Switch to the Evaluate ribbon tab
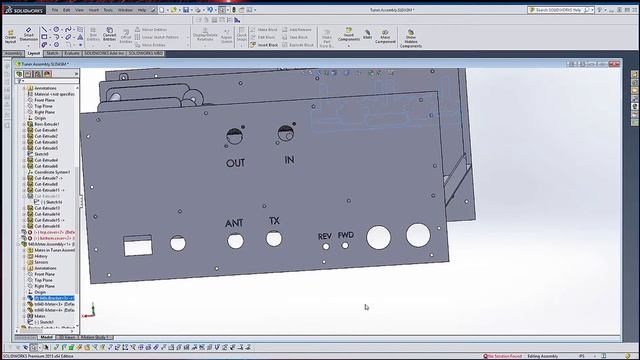 pos(72,53)
